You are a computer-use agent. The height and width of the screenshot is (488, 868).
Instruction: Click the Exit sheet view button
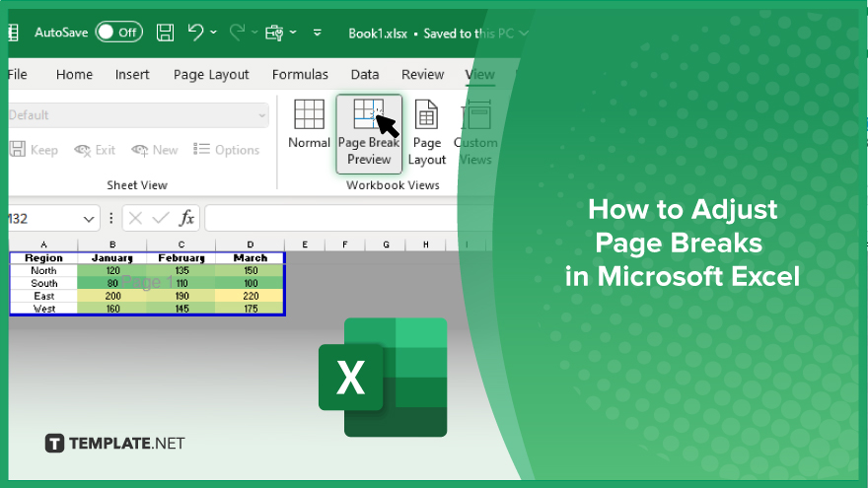coord(95,150)
